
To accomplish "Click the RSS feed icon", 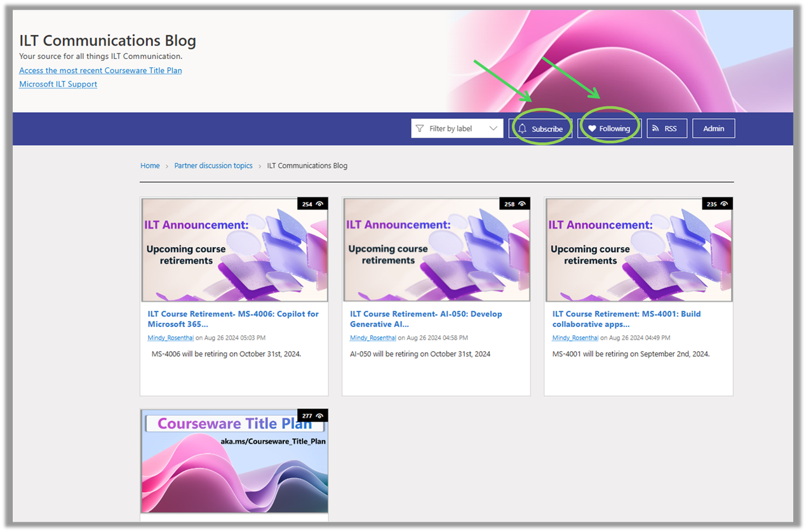I will click(656, 128).
